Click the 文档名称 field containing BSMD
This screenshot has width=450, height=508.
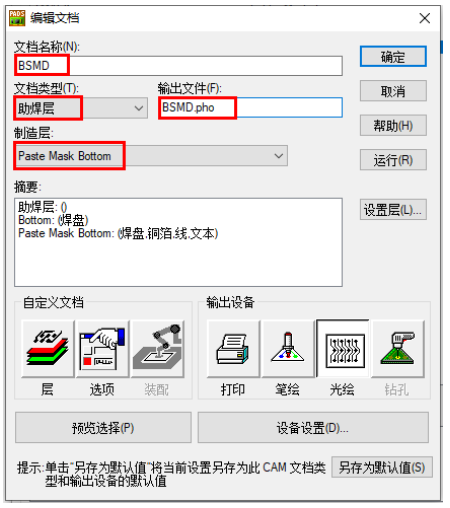coord(178,66)
